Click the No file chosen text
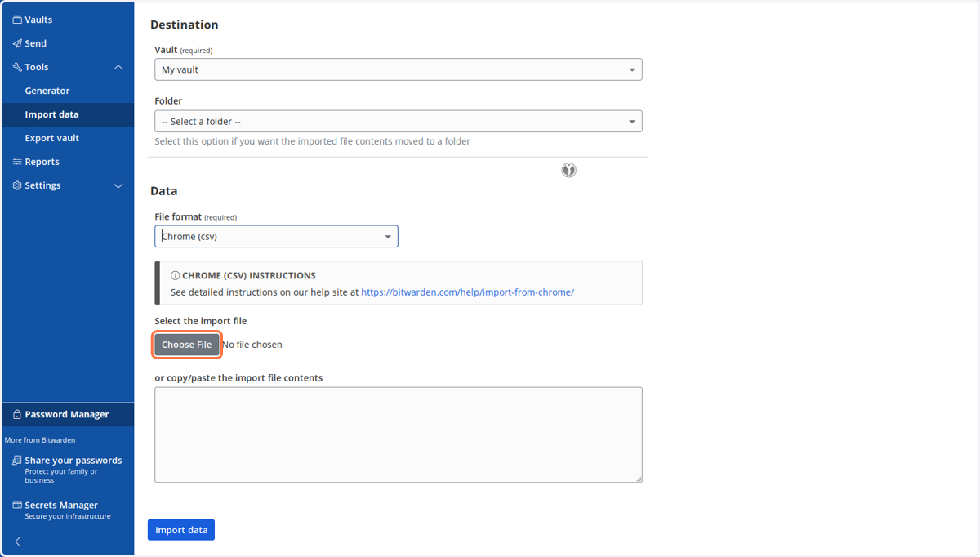Viewport: 980px width, 557px height. [252, 345]
